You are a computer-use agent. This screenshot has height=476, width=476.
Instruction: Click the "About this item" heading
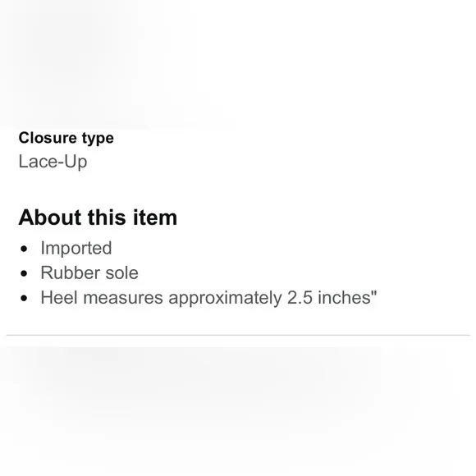[98, 217]
